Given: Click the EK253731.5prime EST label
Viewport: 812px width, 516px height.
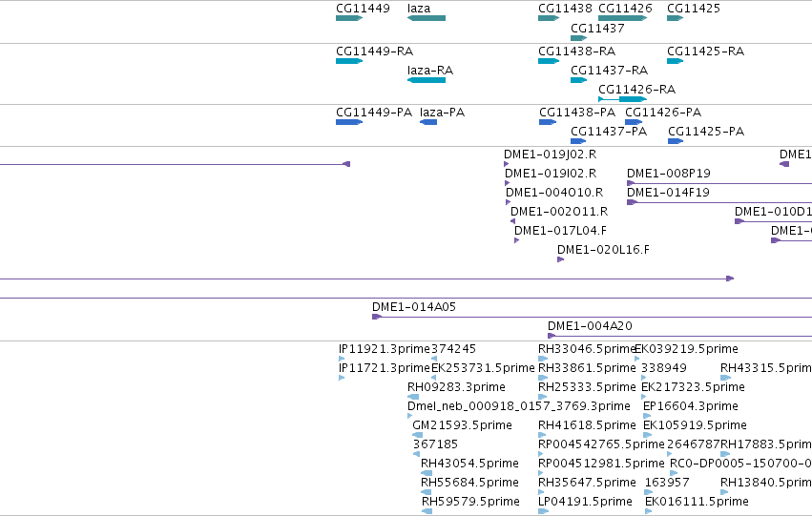Looking at the screenshot, I should (483, 368).
